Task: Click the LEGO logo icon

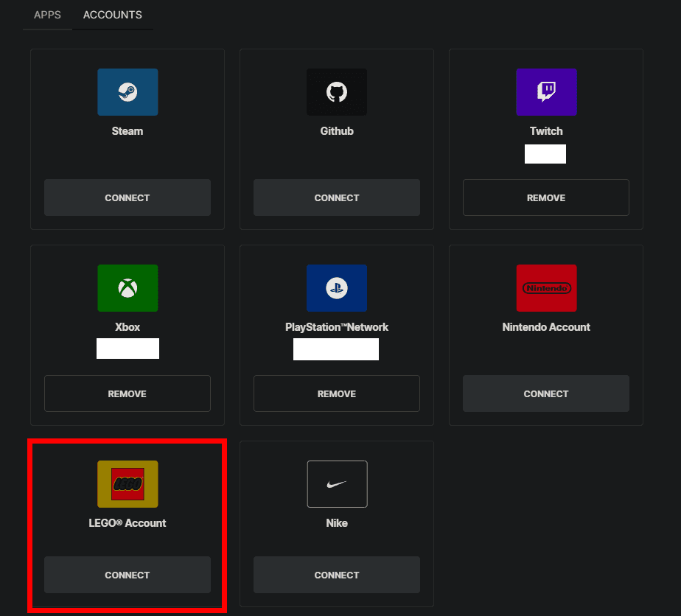Action: (128, 484)
